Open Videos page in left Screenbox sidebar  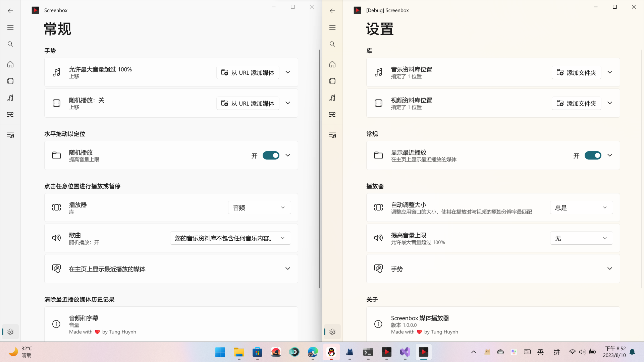(10, 81)
